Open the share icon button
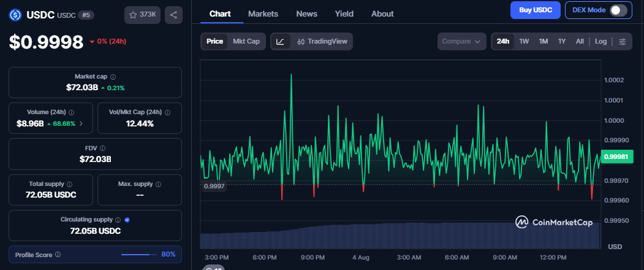The width and height of the screenshot is (644, 270). 173,15
